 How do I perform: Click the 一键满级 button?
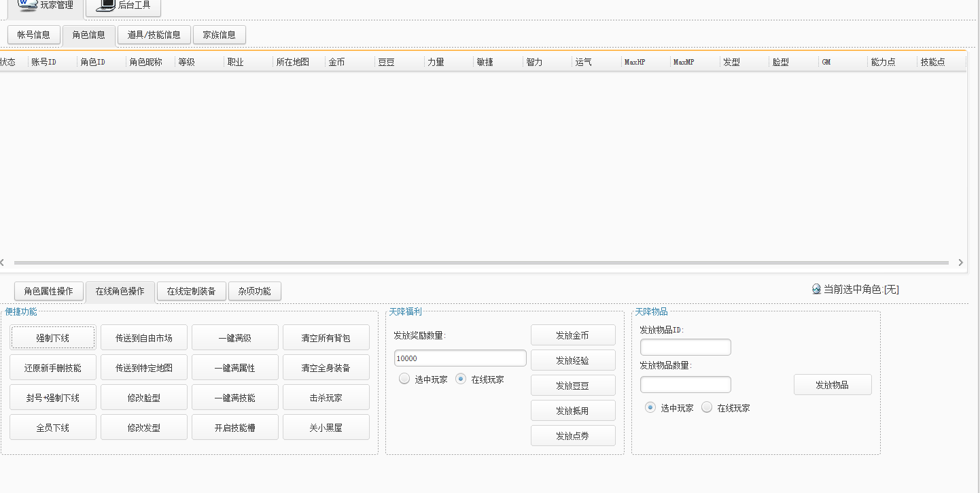tap(235, 338)
